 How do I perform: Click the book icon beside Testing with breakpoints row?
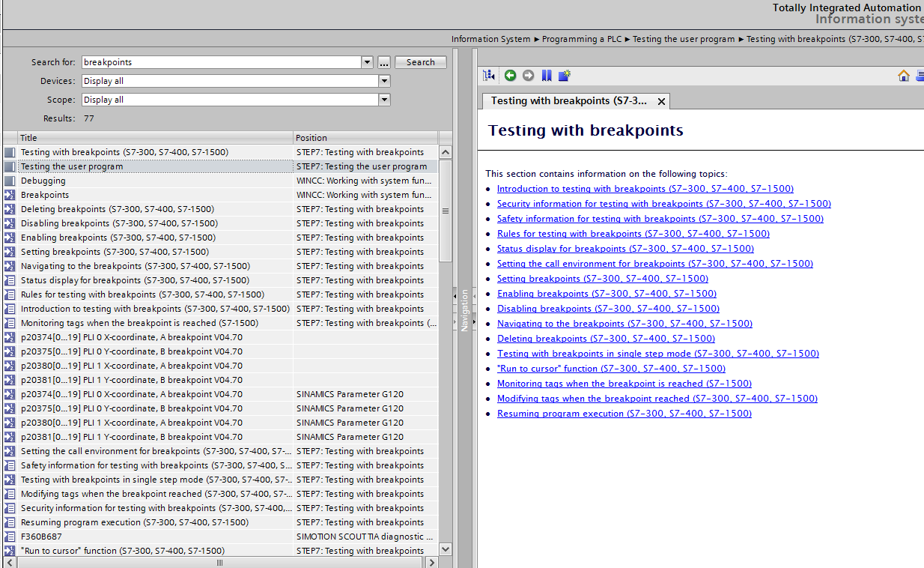(x=10, y=152)
